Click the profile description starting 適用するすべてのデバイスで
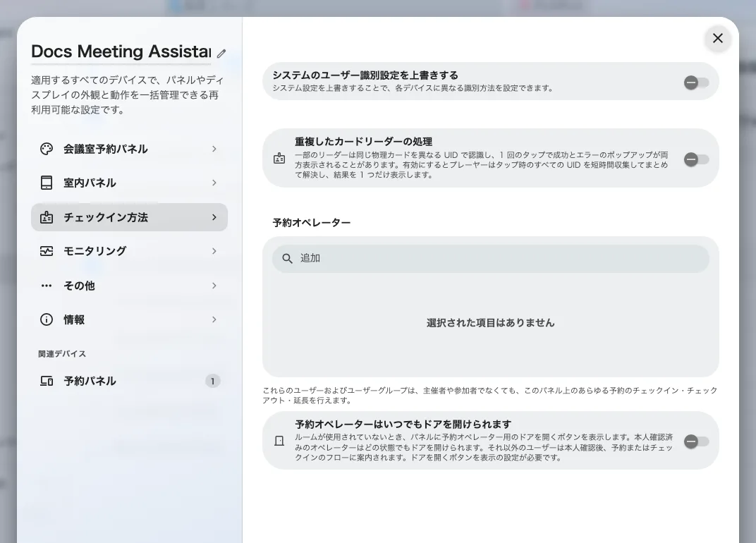The width and height of the screenshot is (756, 543). coord(127,95)
